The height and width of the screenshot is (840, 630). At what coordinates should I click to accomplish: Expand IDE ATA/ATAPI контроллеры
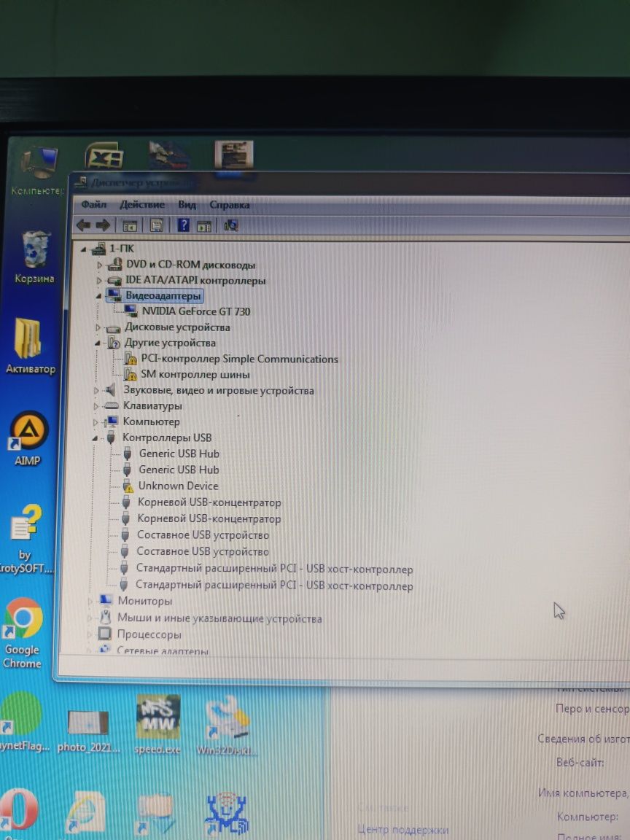tap(99, 281)
